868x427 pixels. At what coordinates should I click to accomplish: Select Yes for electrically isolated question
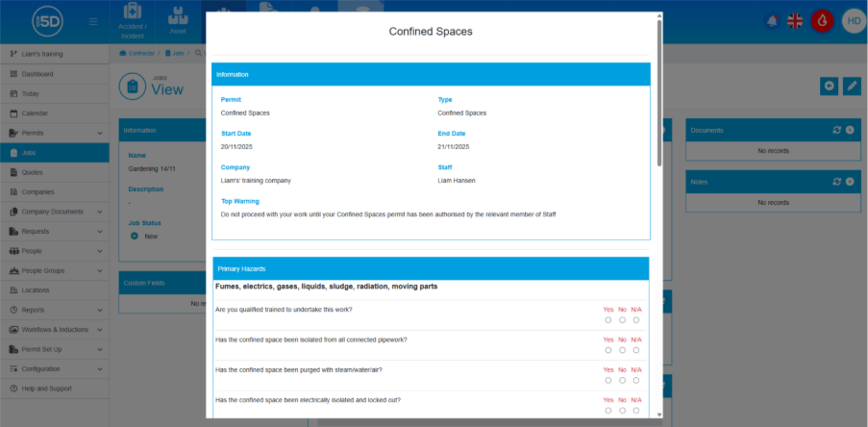click(608, 411)
